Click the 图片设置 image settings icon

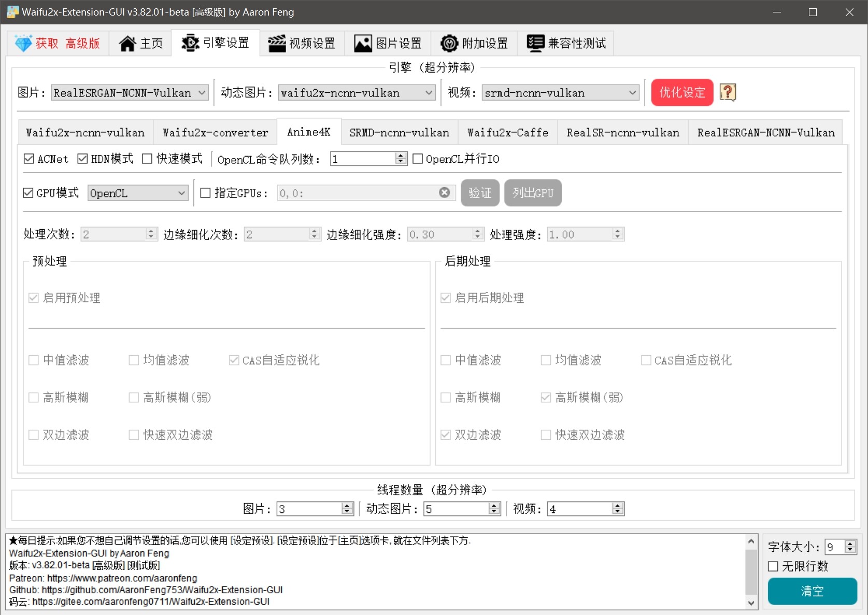tap(363, 43)
